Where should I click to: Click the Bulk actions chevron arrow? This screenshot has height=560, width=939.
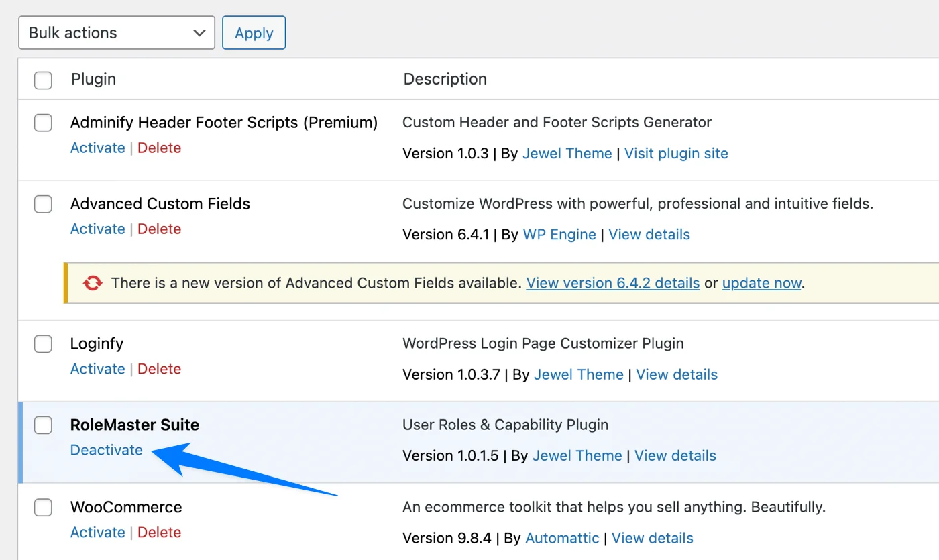pos(199,32)
